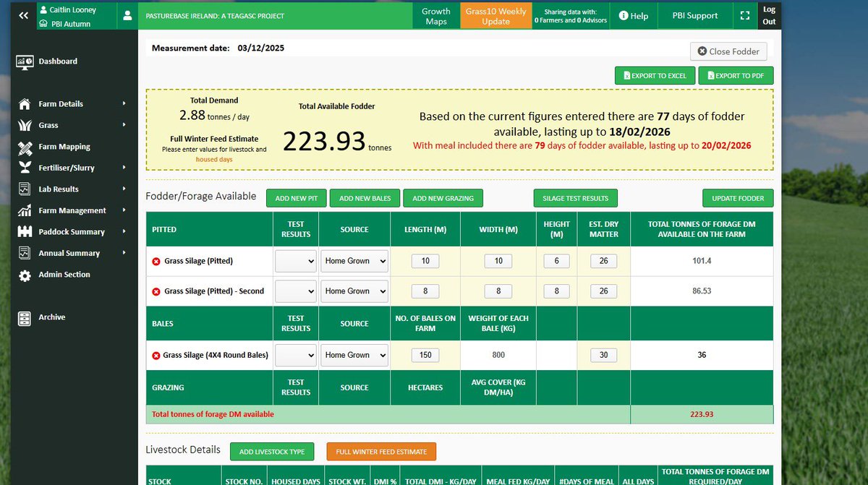Select Annual Summary in the sidebar
Image resolution: width=868 pixels, height=485 pixels.
pyautogui.click(x=69, y=253)
